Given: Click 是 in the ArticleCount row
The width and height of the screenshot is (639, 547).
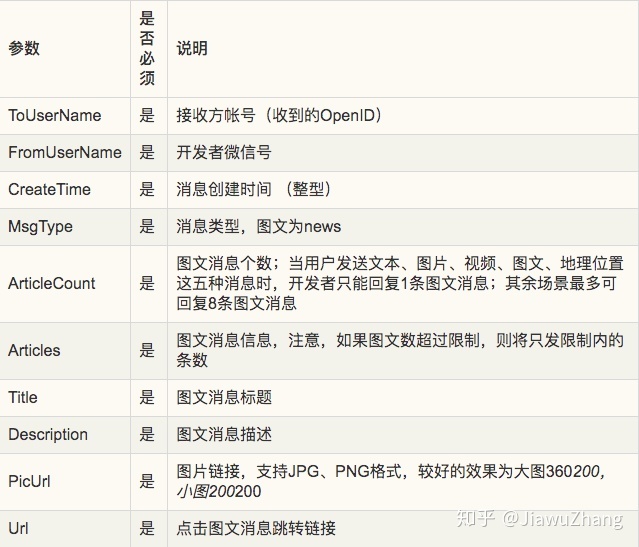Looking at the screenshot, I should pos(147,284).
